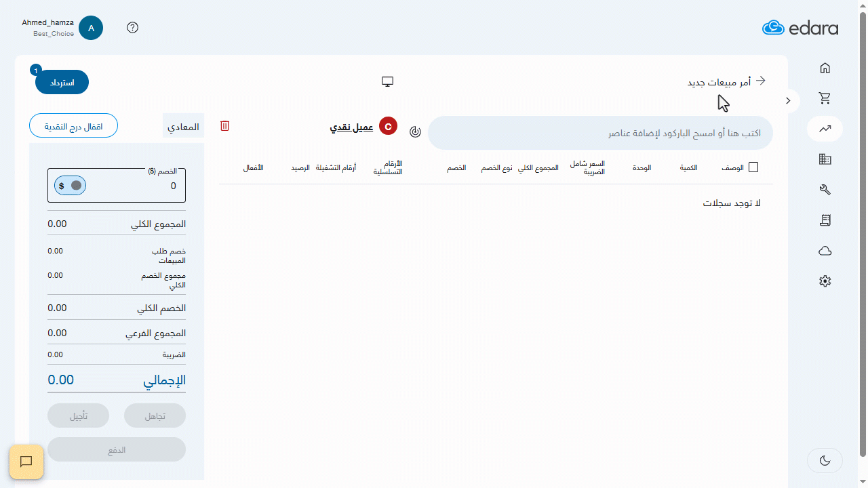The height and width of the screenshot is (488, 868).
Task: Click the الوحدة column header
Action: coord(642,167)
